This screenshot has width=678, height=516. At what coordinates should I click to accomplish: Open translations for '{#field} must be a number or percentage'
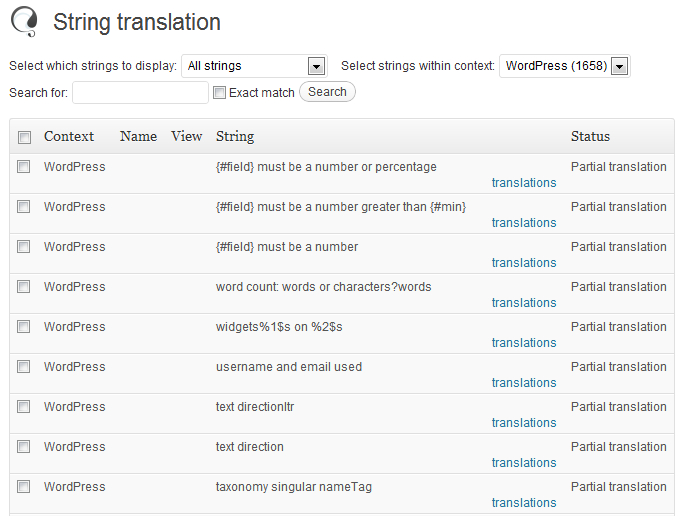click(524, 183)
